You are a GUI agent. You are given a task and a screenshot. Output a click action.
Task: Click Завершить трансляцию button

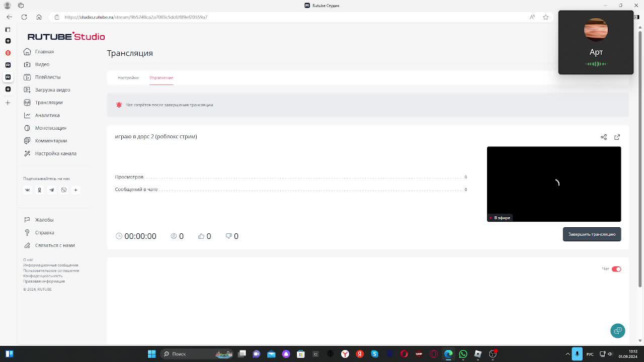pos(592,234)
